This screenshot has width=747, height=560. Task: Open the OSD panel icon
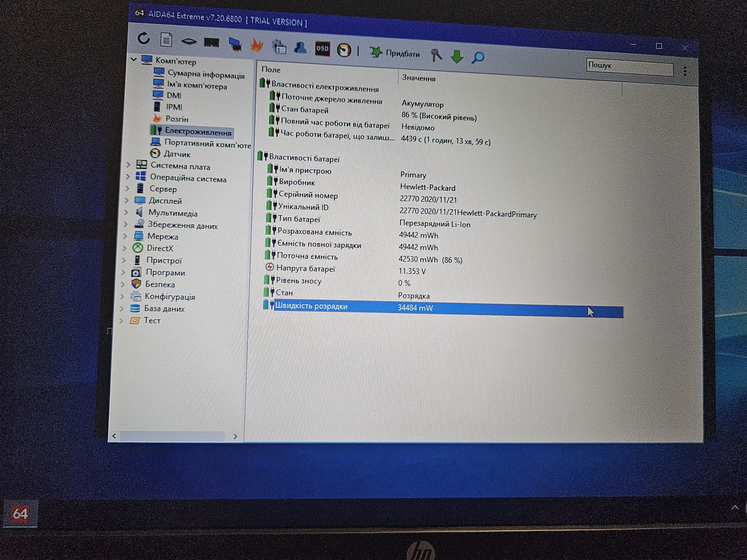[x=322, y=49]
